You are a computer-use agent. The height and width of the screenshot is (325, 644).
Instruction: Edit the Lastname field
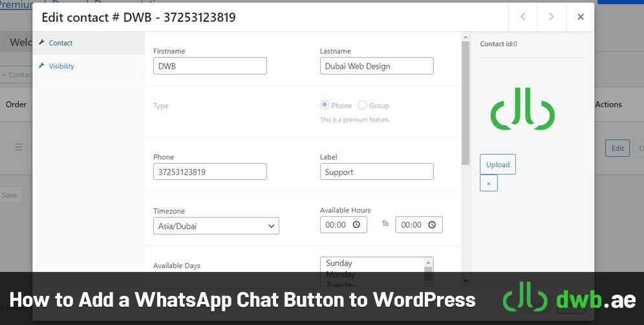376,66
